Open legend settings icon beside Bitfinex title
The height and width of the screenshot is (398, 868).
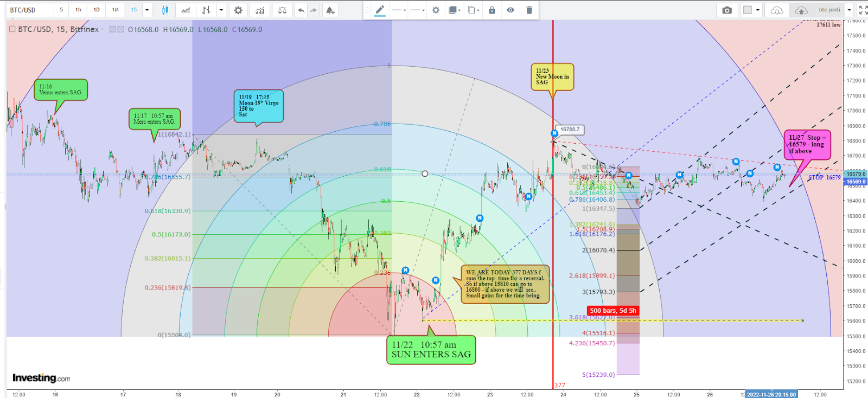120,29
